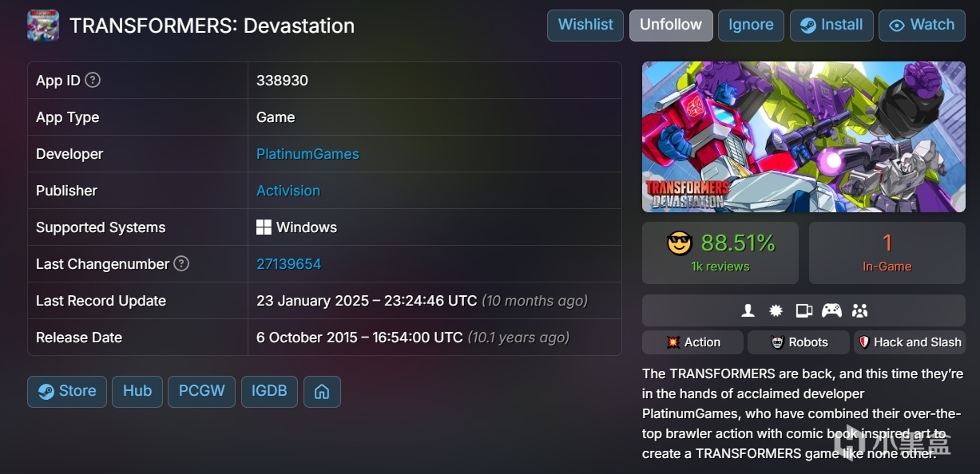Click the controller support gamepad icon
The image size is (980, 474).
[832, 311]
